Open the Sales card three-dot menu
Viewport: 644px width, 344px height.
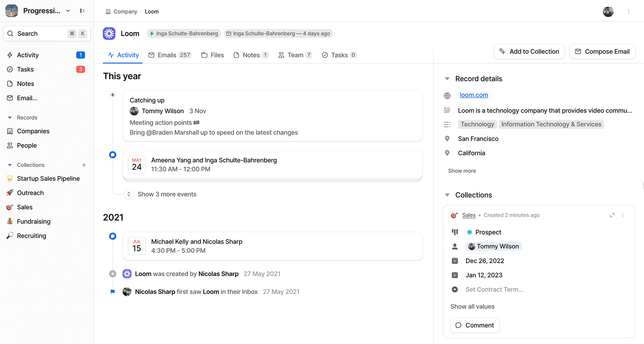click(x=623, y=215)
